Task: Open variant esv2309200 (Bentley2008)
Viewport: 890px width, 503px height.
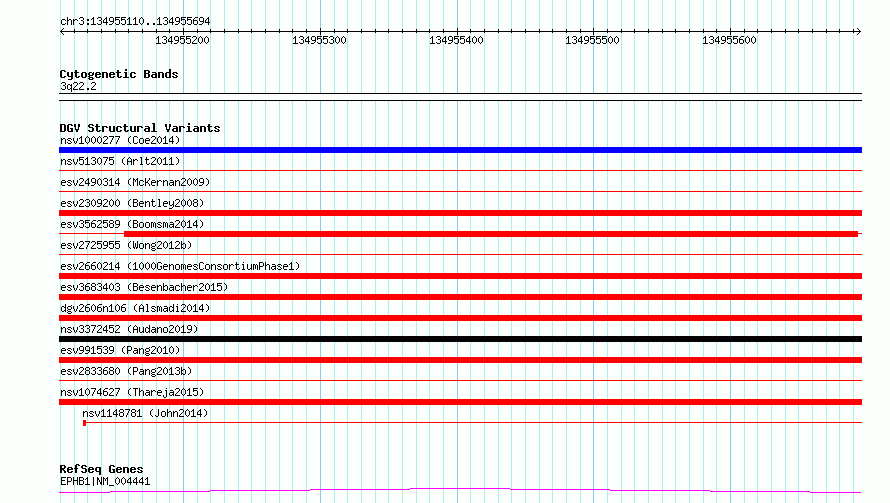Action: (x=132, y=203)
